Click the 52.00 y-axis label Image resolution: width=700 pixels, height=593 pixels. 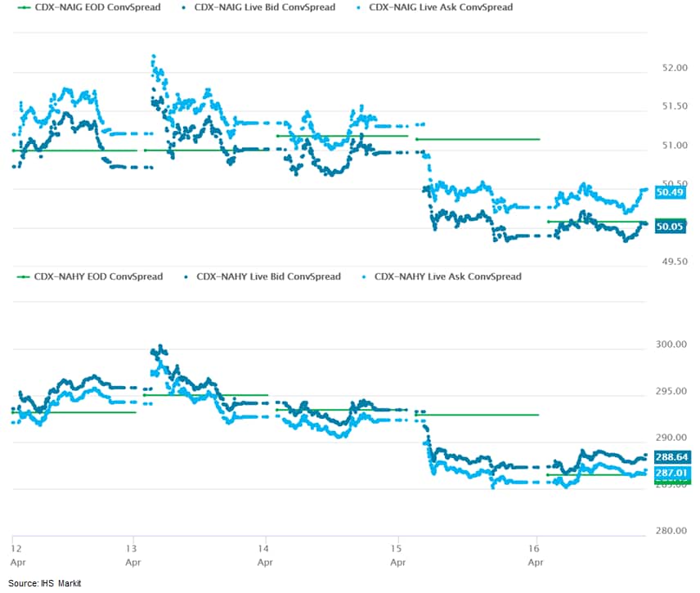(674, 68)
